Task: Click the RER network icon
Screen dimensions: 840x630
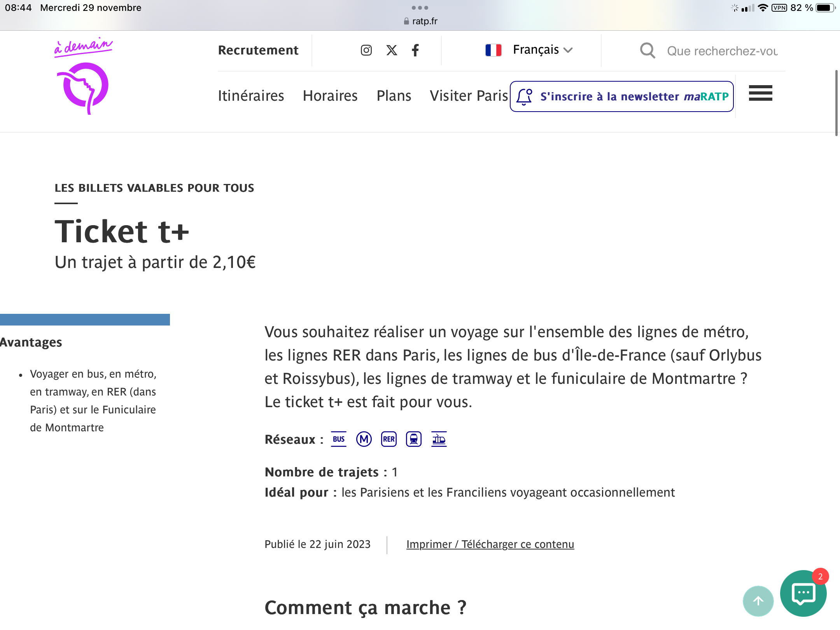Action: (x=389, y=439)
